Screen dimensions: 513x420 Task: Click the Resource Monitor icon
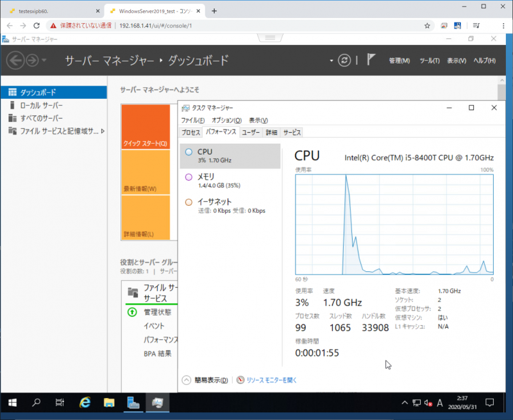click(240, 380)
